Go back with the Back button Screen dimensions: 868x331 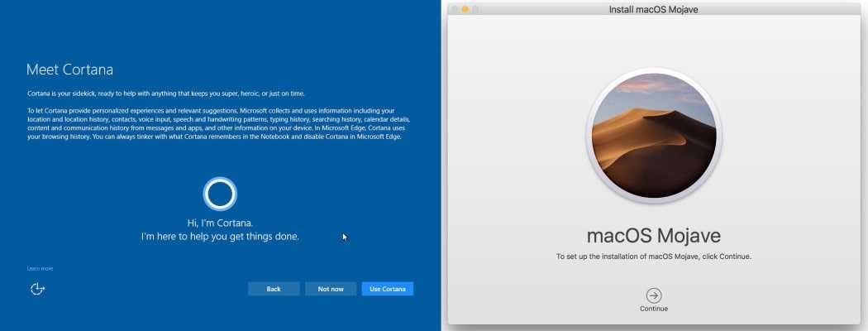[274, 289]
